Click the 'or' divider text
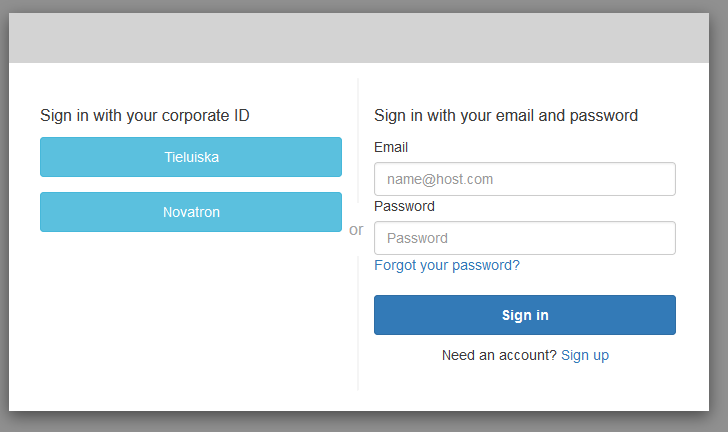The image size is (728, 432). (x=356, y=230)
